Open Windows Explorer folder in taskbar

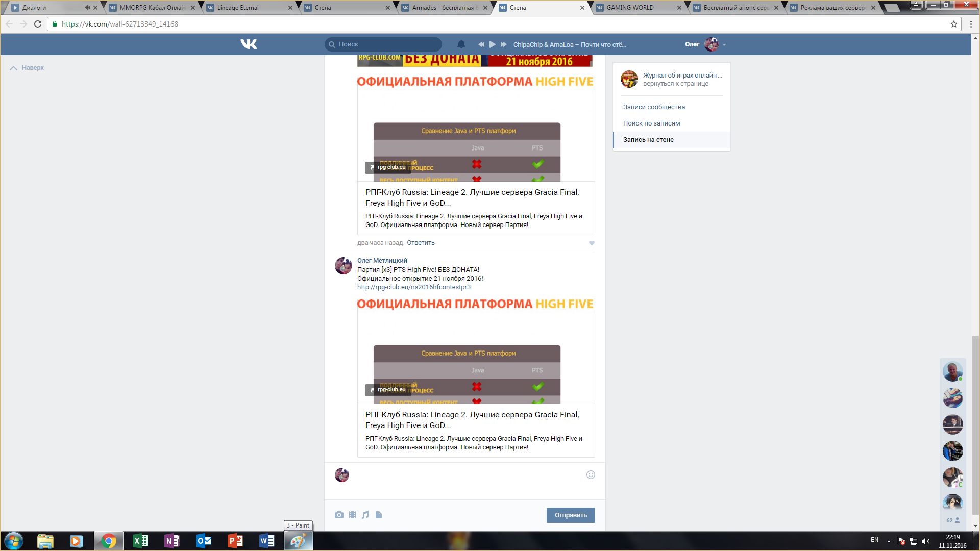(45, 541)
